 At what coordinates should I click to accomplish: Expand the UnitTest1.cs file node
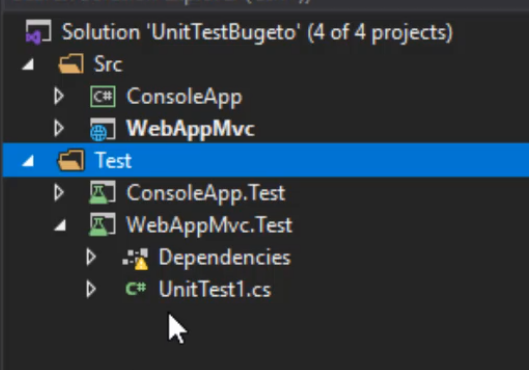91,289
